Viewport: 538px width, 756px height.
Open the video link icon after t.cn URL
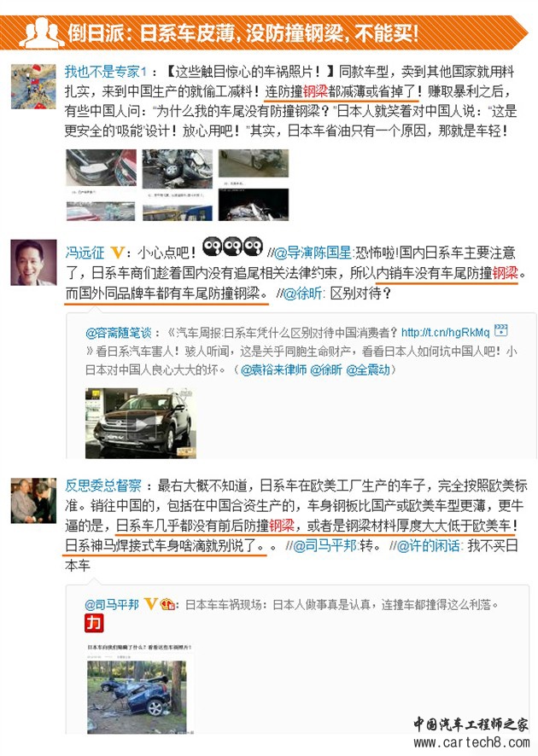[500, 331]
